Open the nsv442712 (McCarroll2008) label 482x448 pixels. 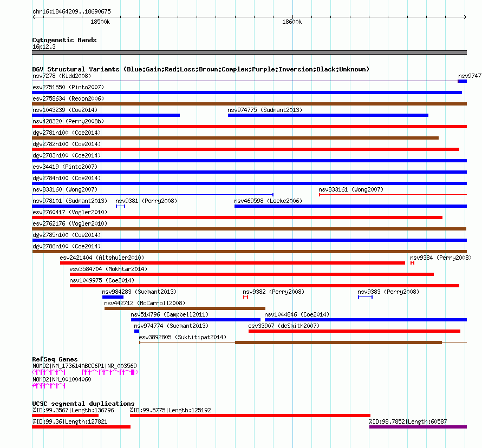(x=145, y=303)
